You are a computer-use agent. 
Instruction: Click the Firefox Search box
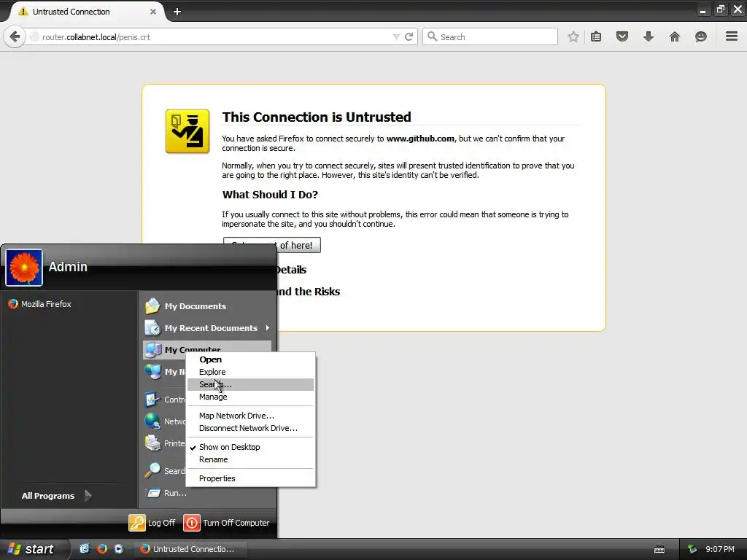(490, 36)
